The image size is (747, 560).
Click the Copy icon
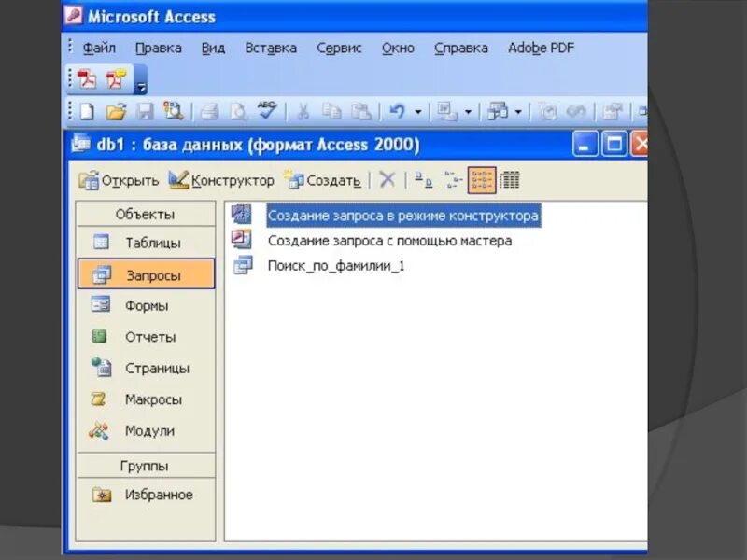(331, 112)
